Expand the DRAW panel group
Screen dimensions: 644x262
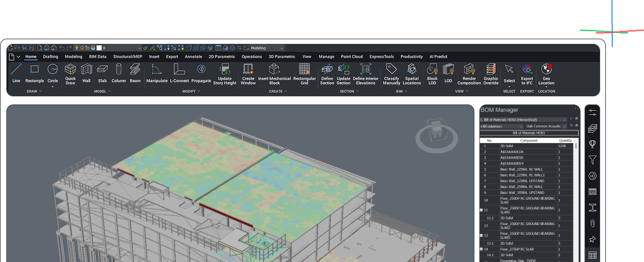(34, 91)
